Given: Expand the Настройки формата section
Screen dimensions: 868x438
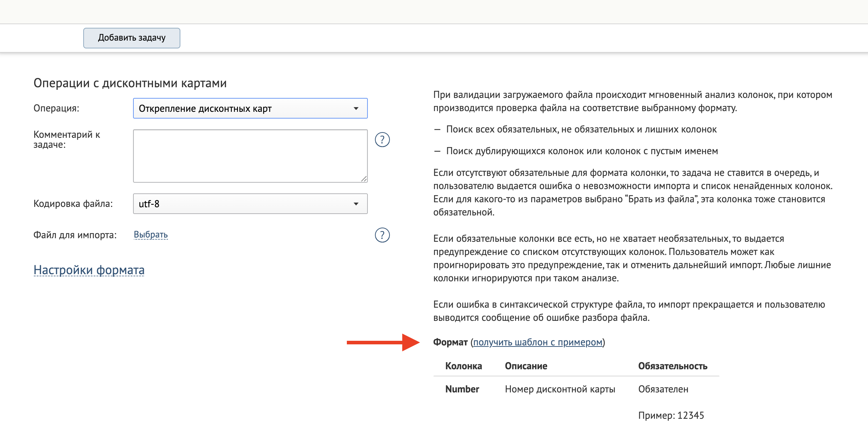Looking at the screenshot, I should [89, 270].
